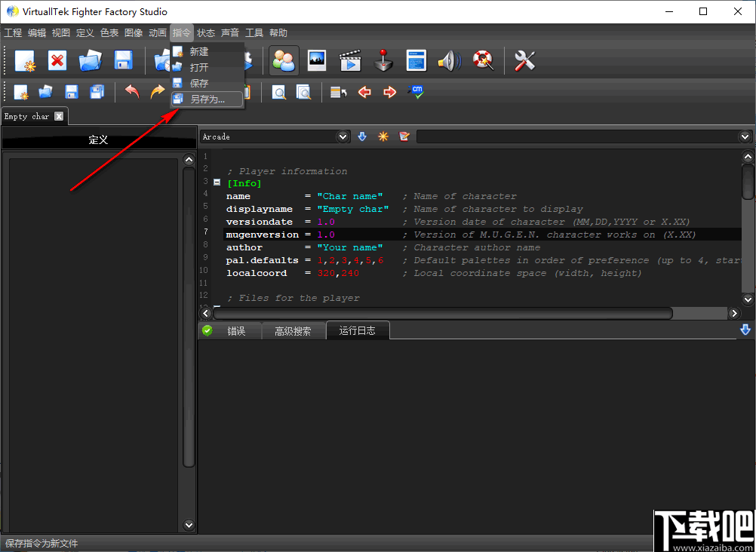This screenshot has width=756, height=552.
Task: Click the red Undo arrow icon
Action: [132, 91]
